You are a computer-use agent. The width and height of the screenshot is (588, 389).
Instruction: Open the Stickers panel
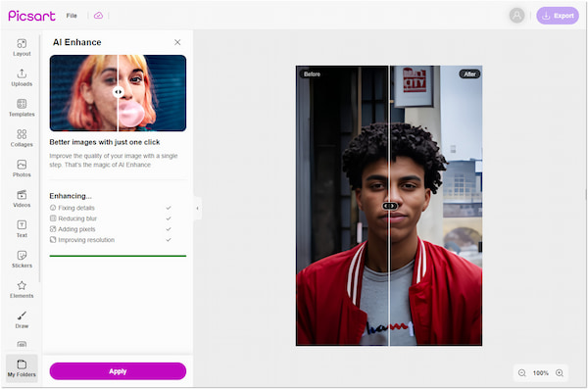(x=22, y=260)
